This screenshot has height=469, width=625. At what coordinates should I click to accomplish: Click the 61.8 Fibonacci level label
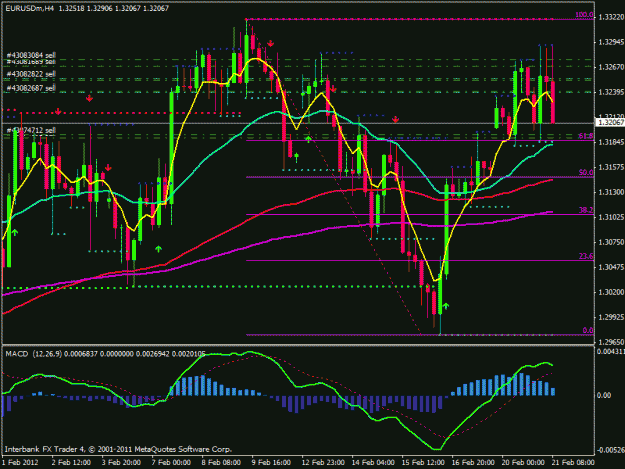(x=586, y=136)
